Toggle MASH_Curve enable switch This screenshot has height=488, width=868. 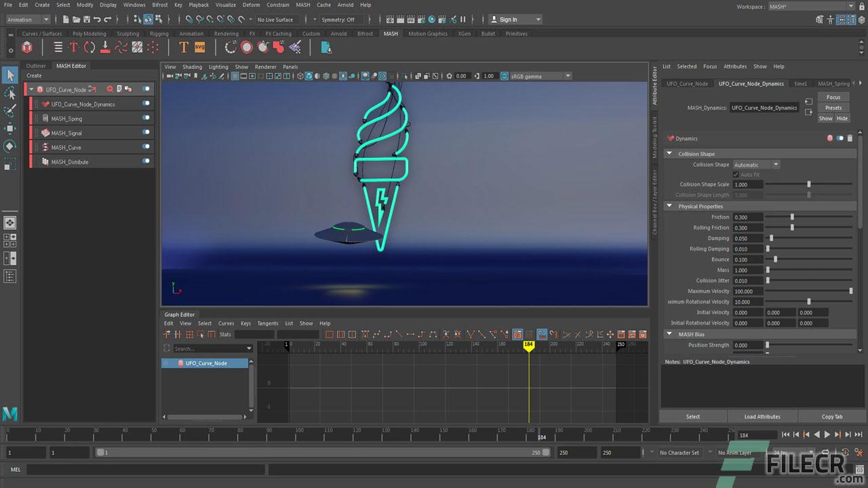(x=146, y=146)
